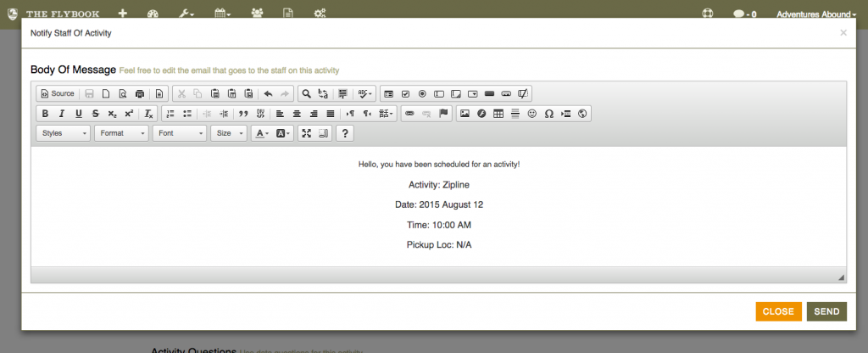
Task: Insert a link with the chain icon
Action: pos(409,114)
